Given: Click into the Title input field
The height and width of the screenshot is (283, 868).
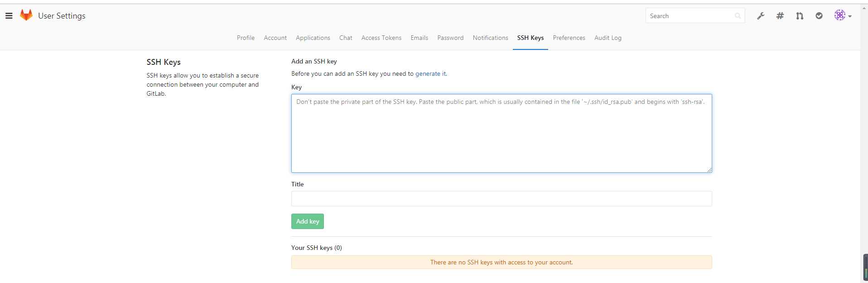Looking at the screenshot, I should point(501,199).
